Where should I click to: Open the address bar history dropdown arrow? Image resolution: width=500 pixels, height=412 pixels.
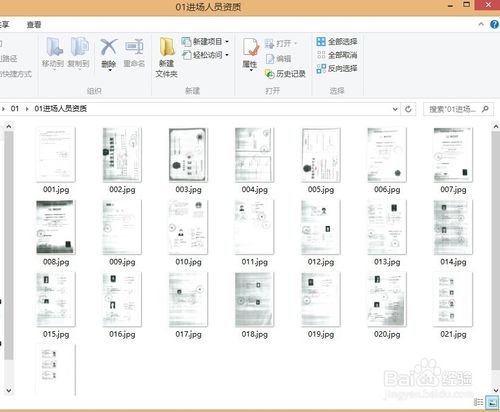coord(395,109)
